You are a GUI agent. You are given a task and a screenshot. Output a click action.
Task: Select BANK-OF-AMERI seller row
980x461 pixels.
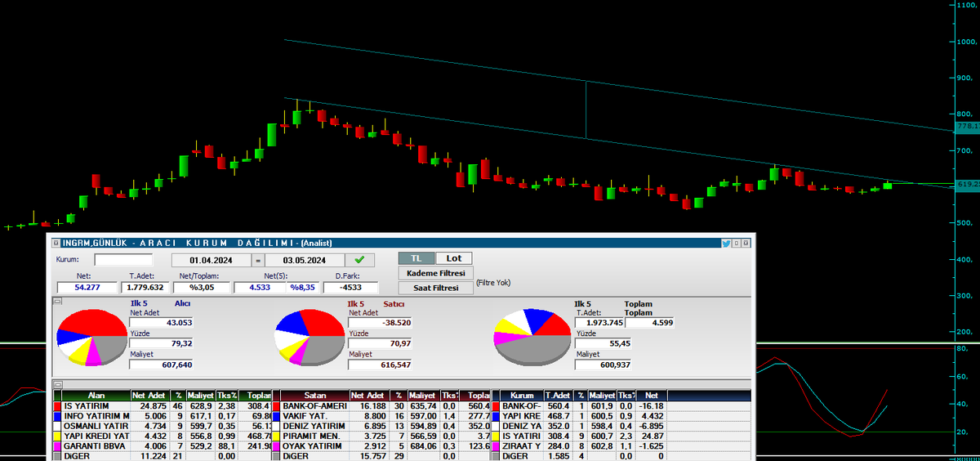314,406
